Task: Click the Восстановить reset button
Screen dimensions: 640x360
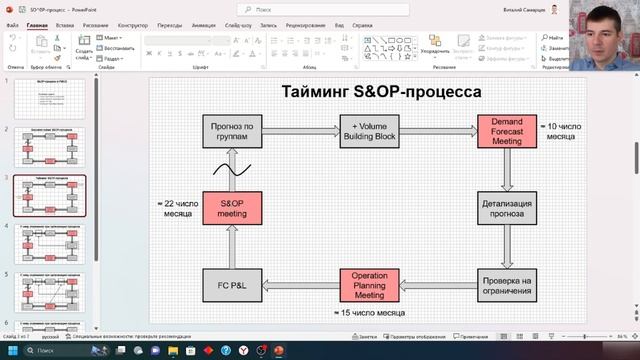Action: (116, 48)
